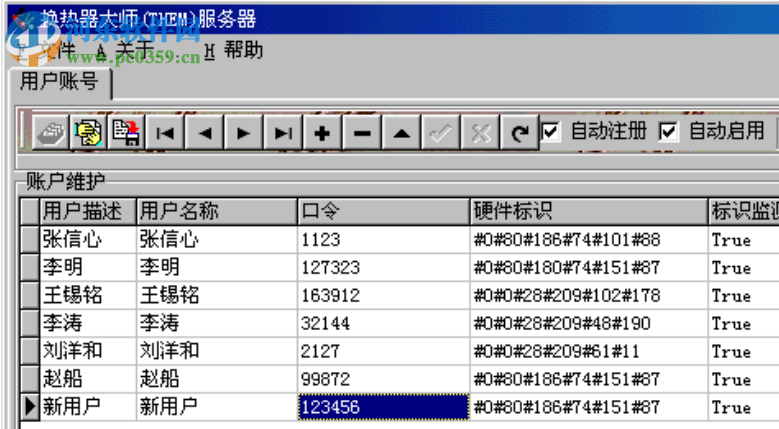
Task: Click password cell 127323
Action: pyautogui.click(x=384, y=268)
